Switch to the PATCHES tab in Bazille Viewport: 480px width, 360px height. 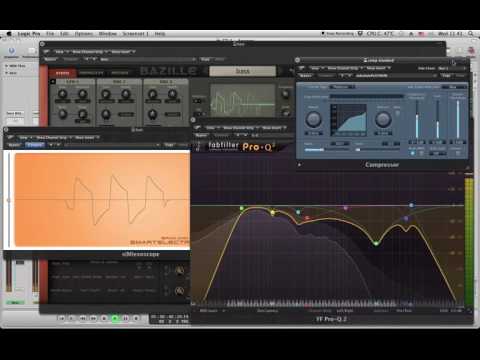(x=120, y=73)
